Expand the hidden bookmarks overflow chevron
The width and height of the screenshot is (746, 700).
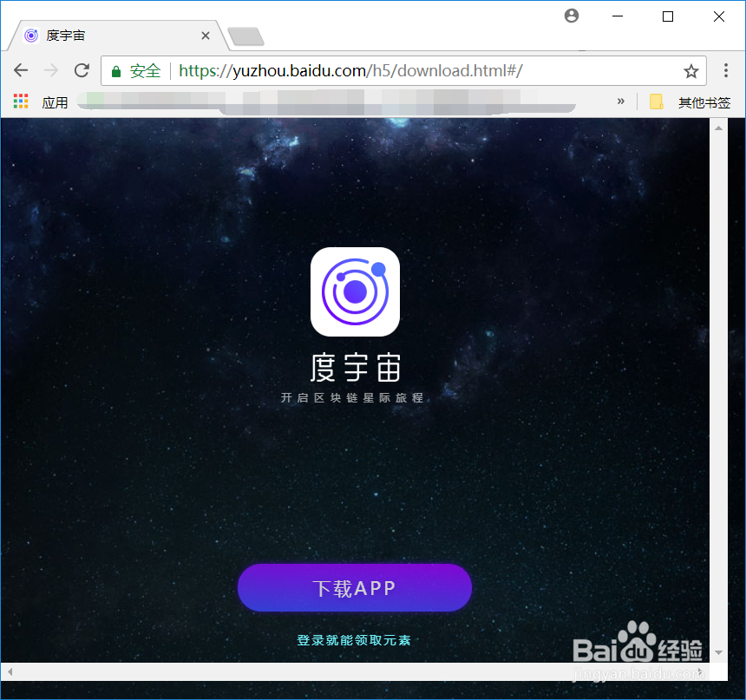(x=621, y=101)
